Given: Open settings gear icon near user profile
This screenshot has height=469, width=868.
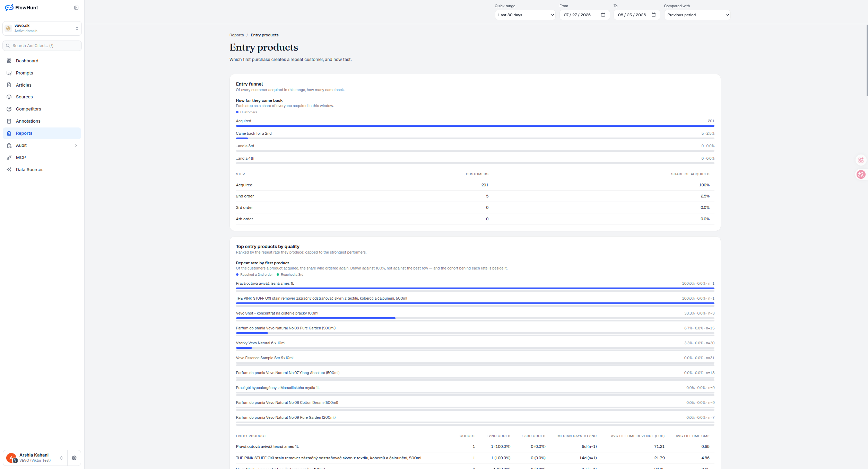Looking at the screenshot, I should click(x=74, y=458).
